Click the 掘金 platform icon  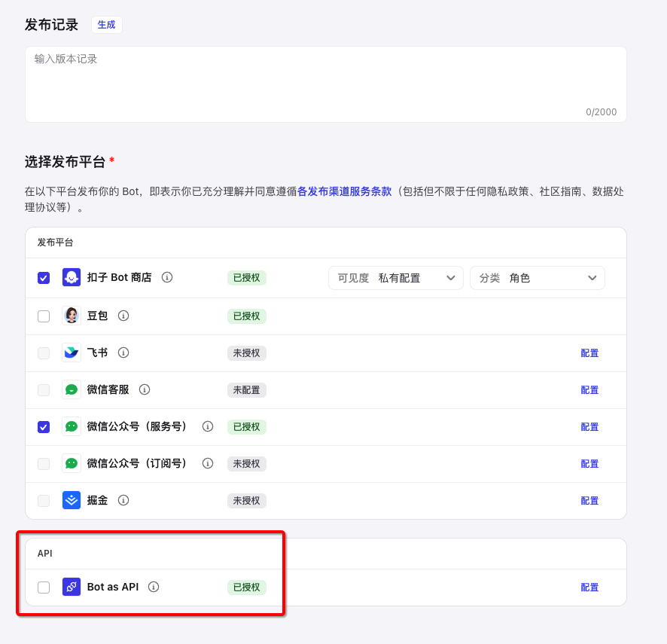point(72,501)
